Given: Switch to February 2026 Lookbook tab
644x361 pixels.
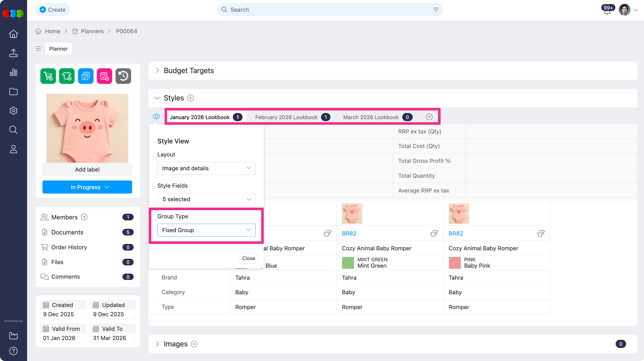Looking at the screenshot, I should point(286,117).
